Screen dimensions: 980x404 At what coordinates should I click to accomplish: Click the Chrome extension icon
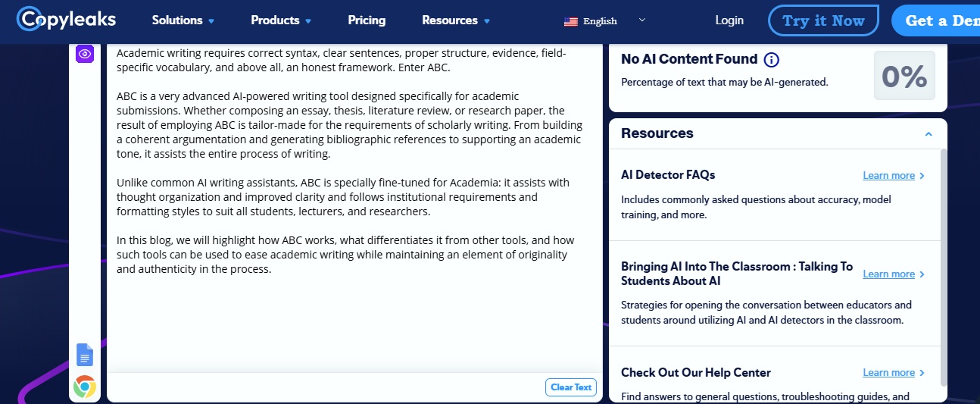tap(85, 387)
